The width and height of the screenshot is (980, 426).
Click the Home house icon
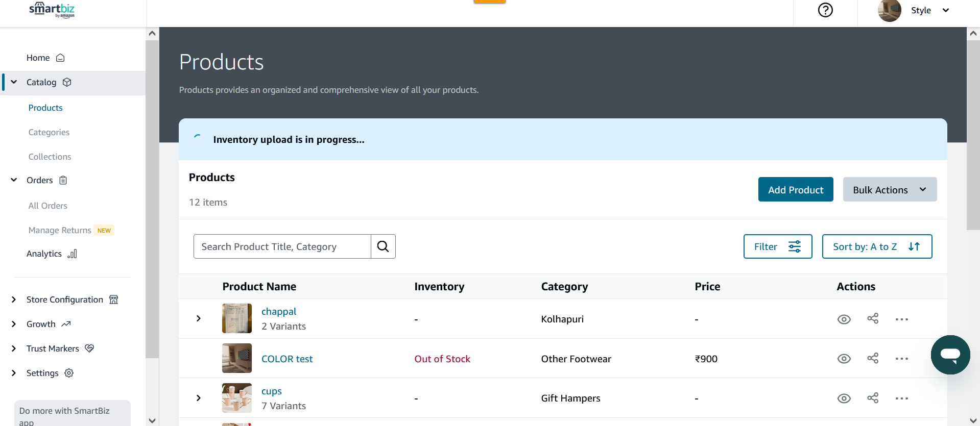pyautogui.click(x=60, y=58)
